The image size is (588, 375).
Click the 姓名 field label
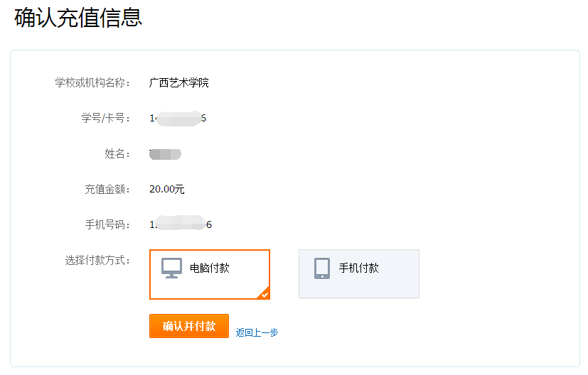117,153
